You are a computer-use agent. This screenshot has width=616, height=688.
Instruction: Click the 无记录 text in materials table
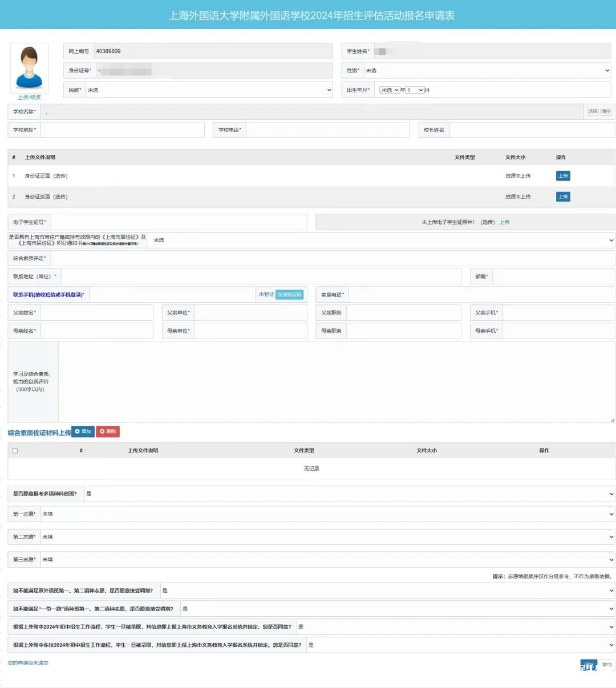click(311, 469)
